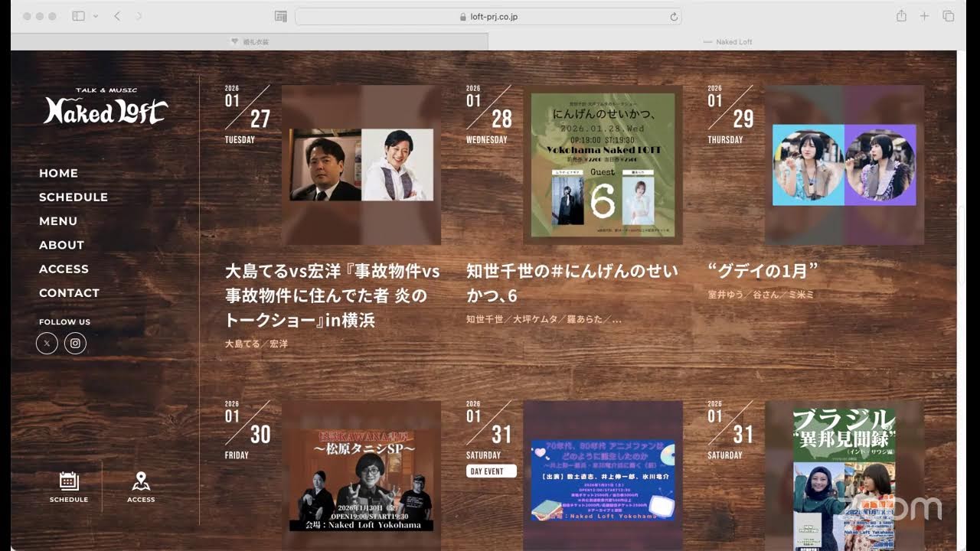This screenshot has width=980, height=551.
Task: Show the tab overview
Action: click(948, 16)
